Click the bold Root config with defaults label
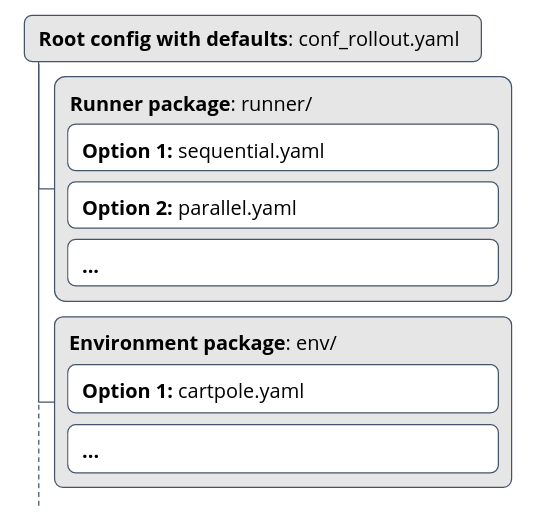This screenshot has width=542, height=528. tap(163, 39)
